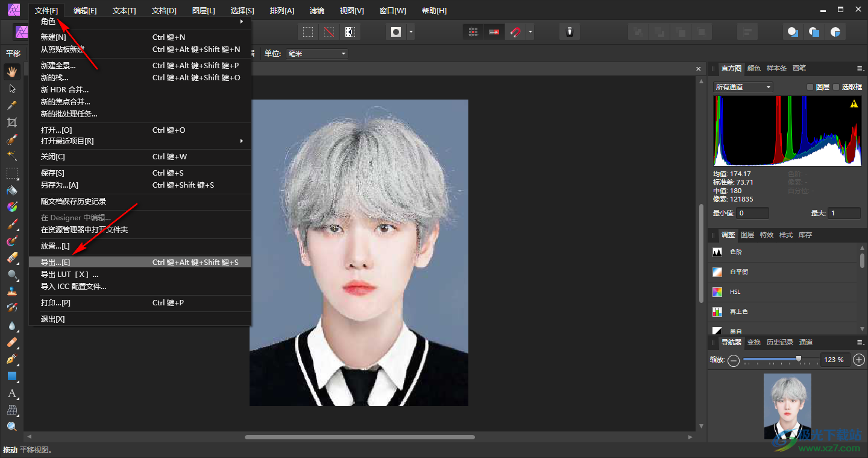Screen dimensions: 868x458
Task: Open the 所有通道 channel dropdown
Action: 743,87
